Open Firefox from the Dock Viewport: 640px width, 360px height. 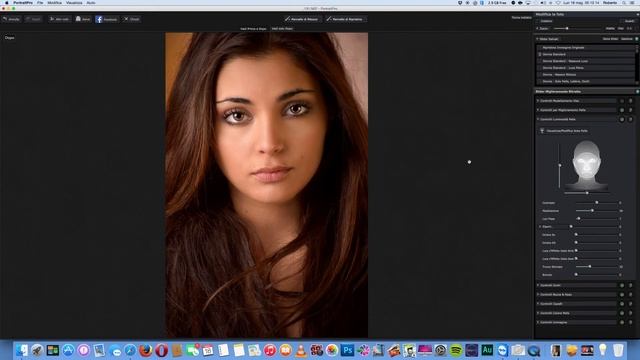coord(145,350)
